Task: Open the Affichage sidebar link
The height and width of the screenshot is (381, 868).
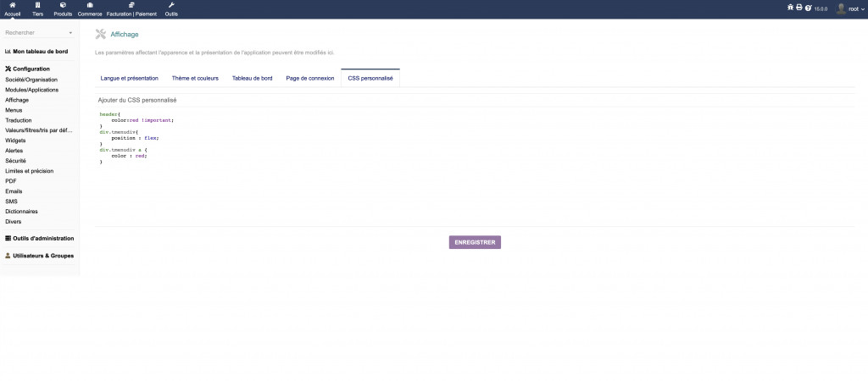Action: (x=17, y=100)
